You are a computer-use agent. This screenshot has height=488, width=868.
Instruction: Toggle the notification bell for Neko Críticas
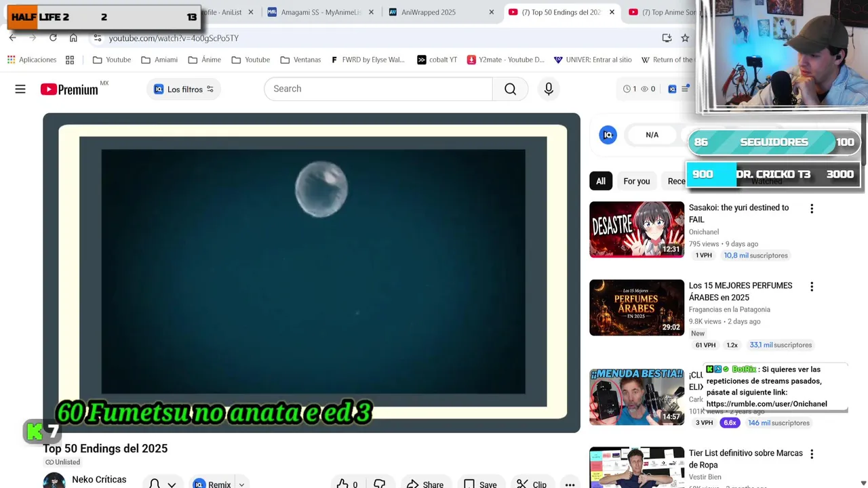pos(155,484)
